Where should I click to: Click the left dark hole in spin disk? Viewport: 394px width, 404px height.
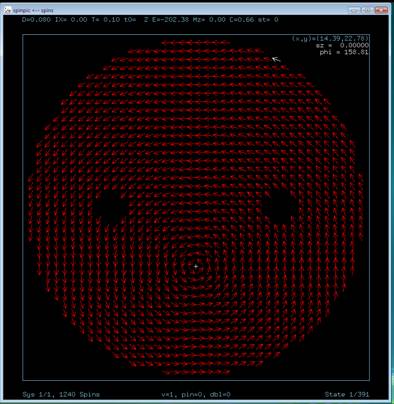(x=107, y=202)
